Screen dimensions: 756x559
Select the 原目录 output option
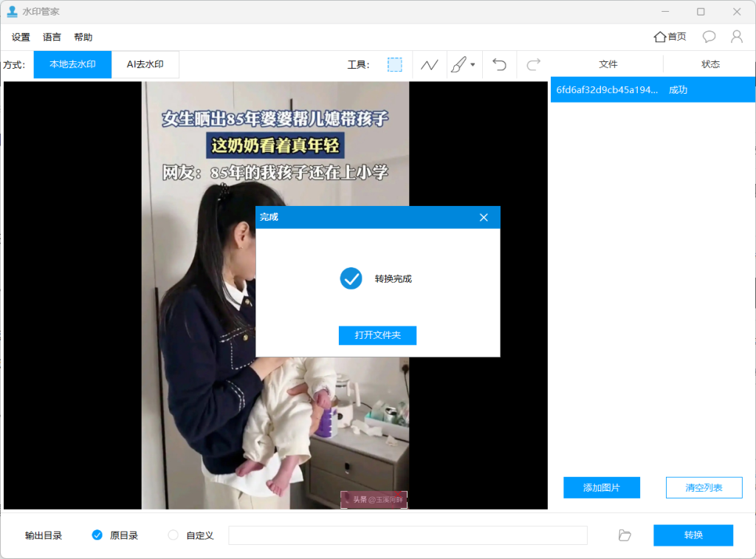[97, 535]
